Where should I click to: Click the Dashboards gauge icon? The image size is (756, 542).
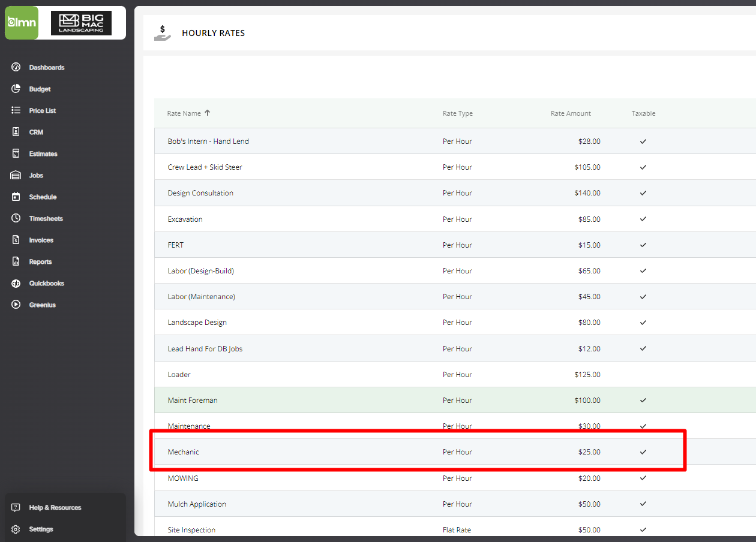tap(16, 67)
